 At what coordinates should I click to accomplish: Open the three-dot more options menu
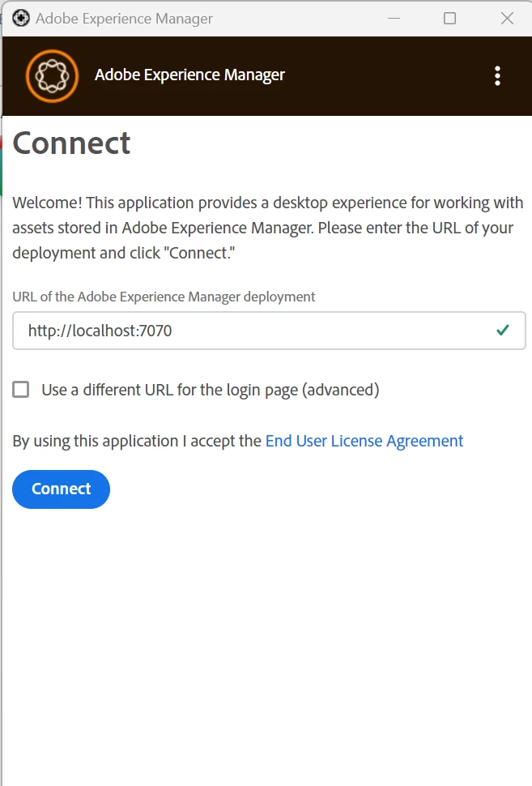tap(497, 75)
